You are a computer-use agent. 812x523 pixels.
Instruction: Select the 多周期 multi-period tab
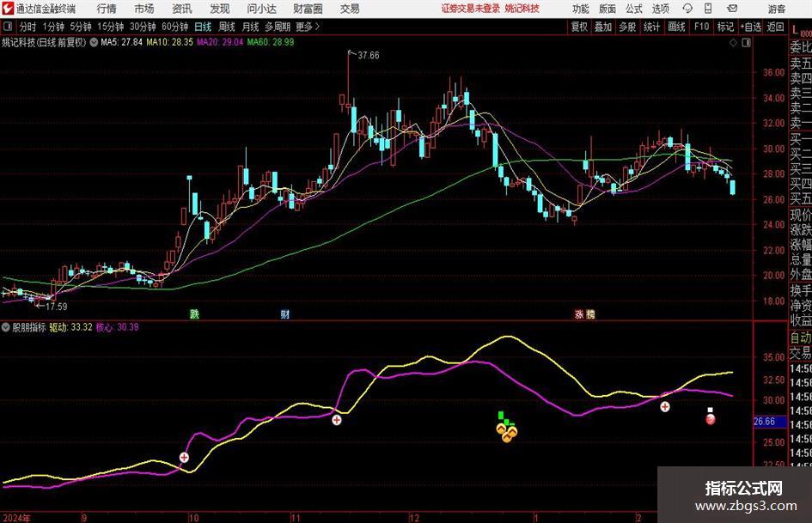pos(277,27)
